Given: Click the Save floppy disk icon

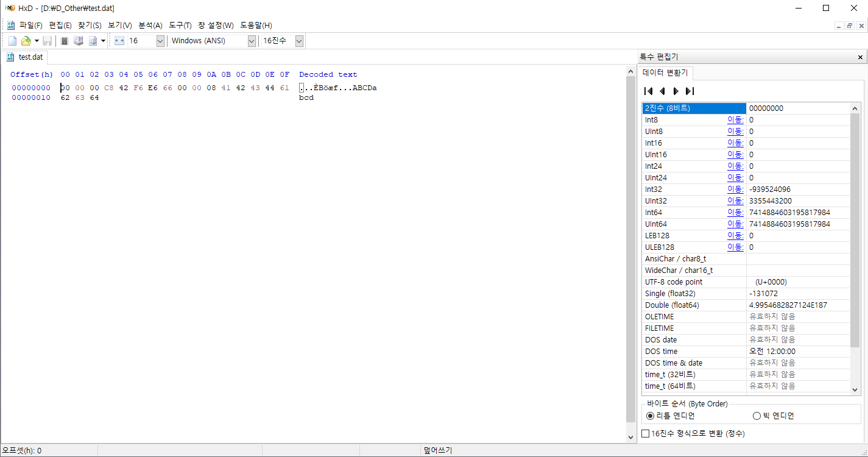Looking at the screenshot, I should [47, 41].
